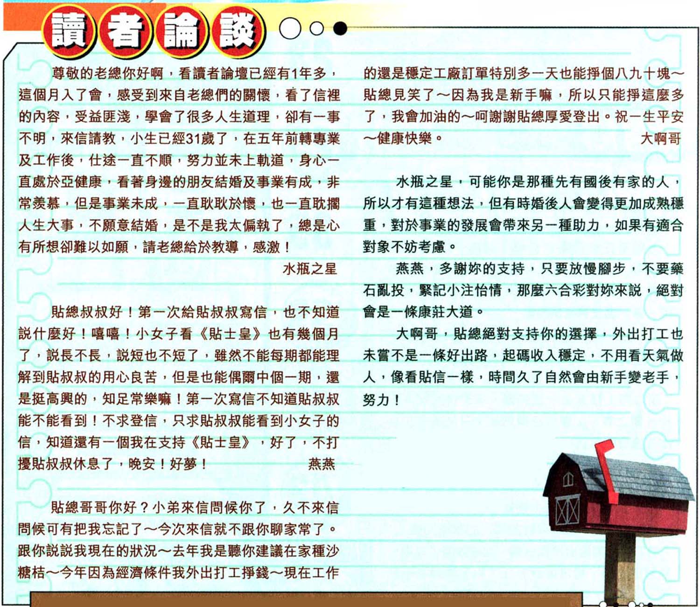
Task: Select the line starting "所以才有這種想法"
Action: [x=524, y=203]
